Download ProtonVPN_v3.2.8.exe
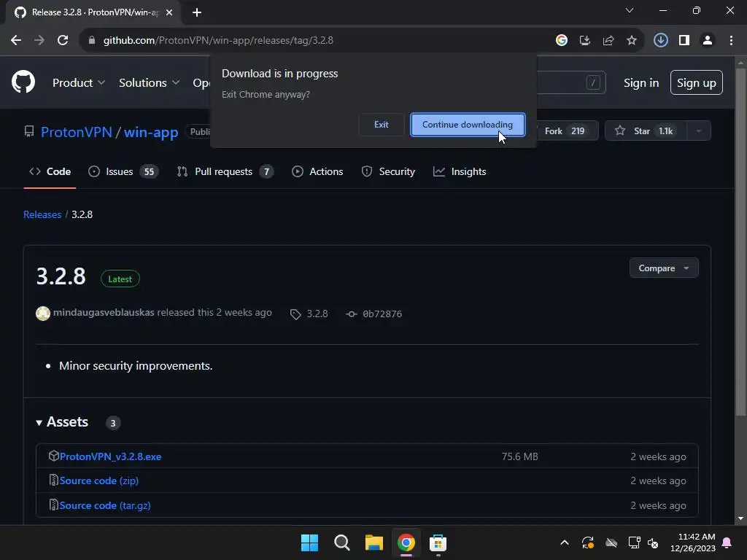Screen dimensions: 747x560 point(111,456)
